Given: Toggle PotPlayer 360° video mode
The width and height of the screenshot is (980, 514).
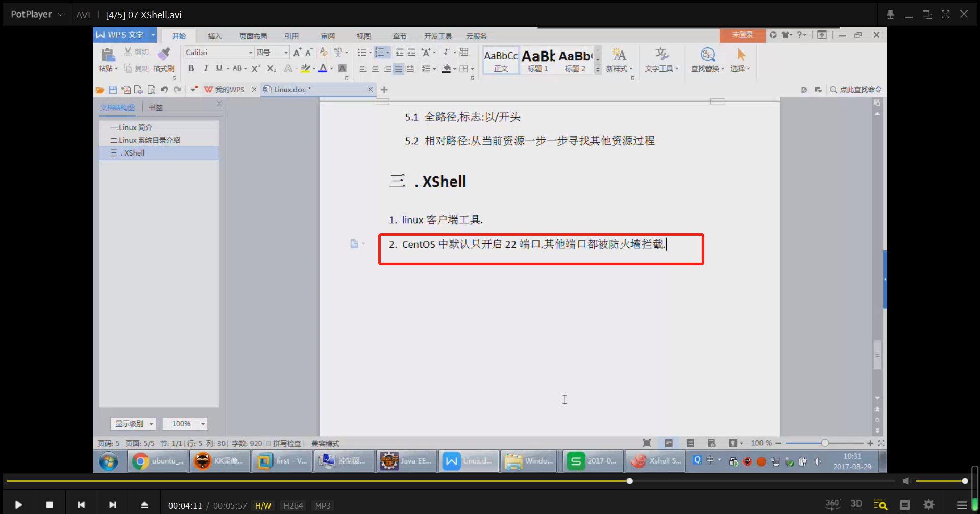Looking at the screenshot, I should point(833,504).
